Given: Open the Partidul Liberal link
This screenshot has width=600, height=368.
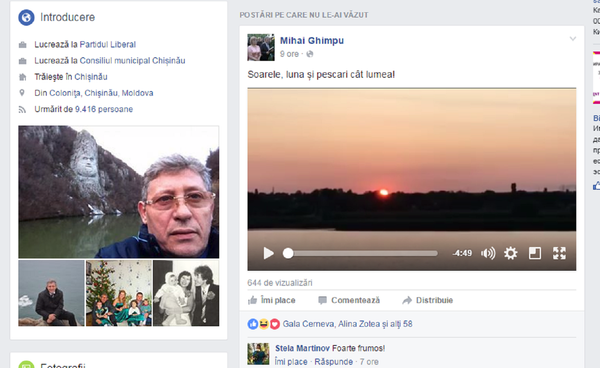Looking at the screenshot, I should (108, 45).
